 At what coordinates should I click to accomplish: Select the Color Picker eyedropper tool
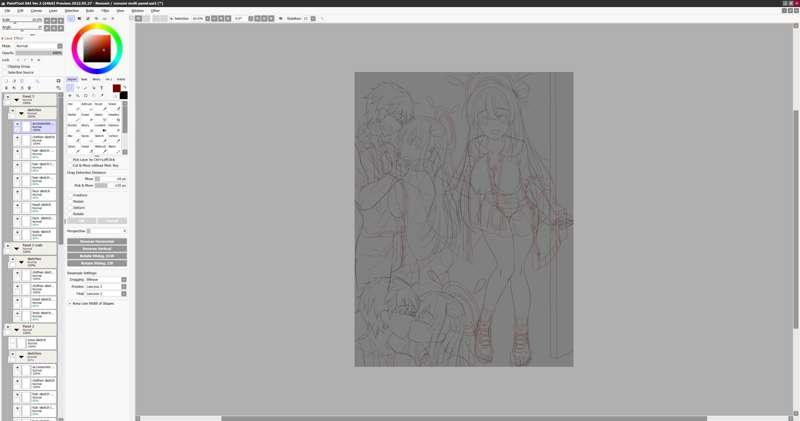click(102, 95)
